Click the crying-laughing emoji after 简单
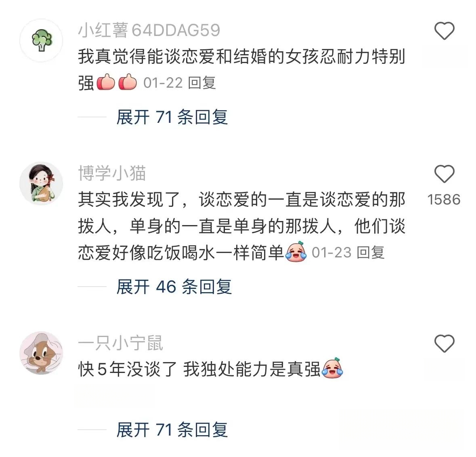The width and height of the screenshot is (476, 457). coord(296,252)
